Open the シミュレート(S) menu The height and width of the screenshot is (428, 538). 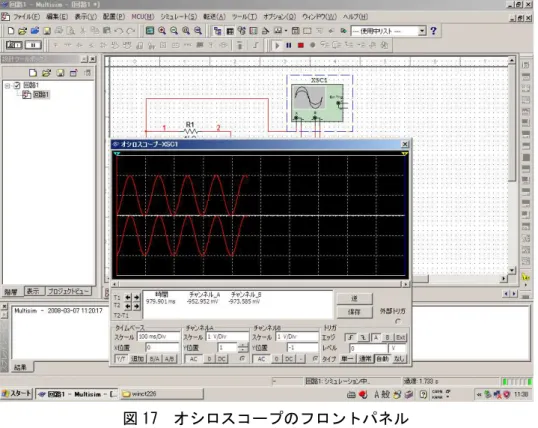179,16
